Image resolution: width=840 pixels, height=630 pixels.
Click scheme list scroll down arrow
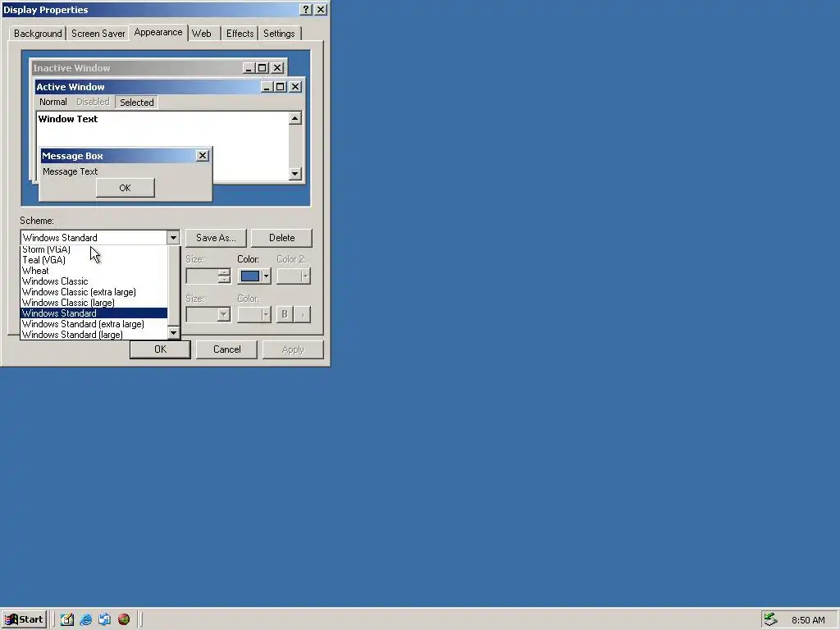point(173,333)
